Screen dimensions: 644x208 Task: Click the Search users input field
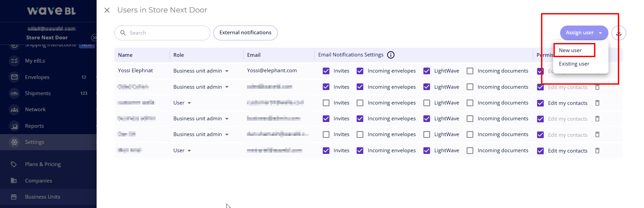tap(162, 33)
